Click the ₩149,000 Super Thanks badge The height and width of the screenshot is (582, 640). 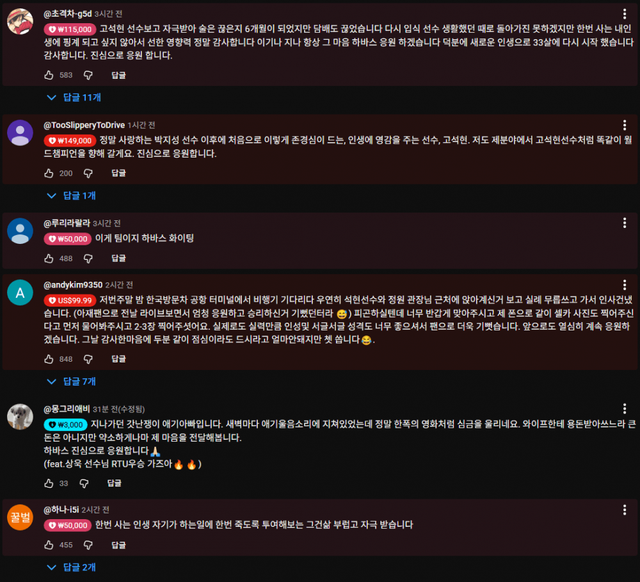pos(70,140)
